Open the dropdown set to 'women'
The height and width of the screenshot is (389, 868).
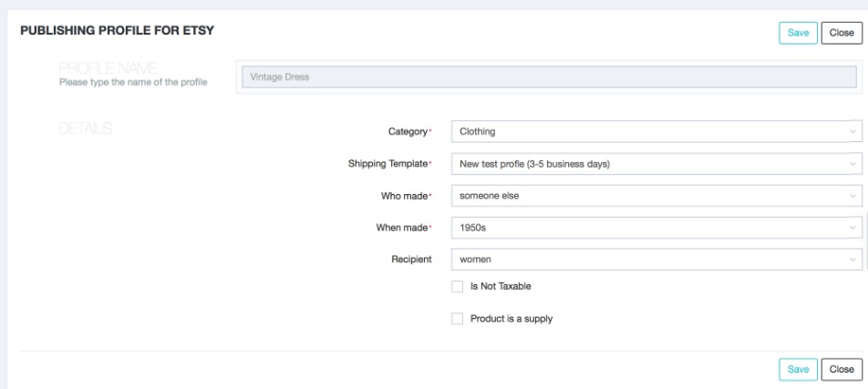coord(647,260)
